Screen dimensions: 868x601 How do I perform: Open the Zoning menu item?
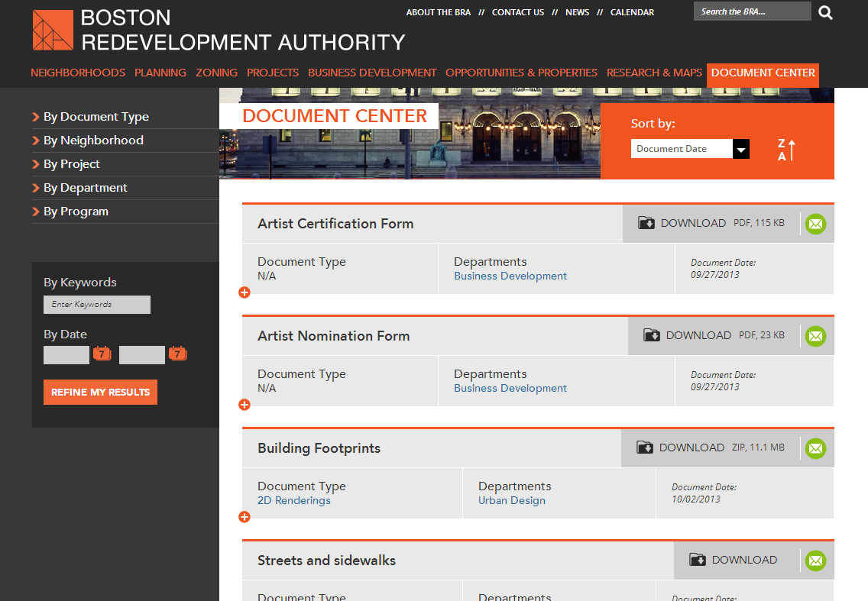216,73
